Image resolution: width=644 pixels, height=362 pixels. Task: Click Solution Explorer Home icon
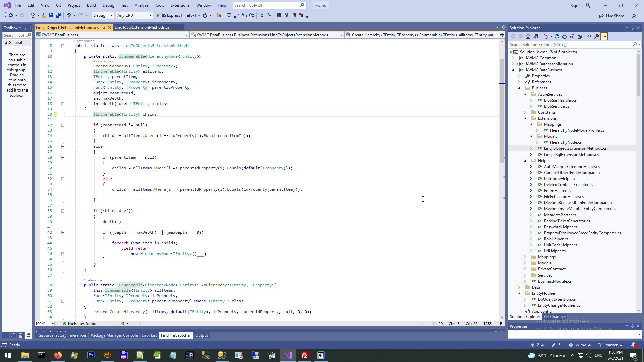click(528, 36)
